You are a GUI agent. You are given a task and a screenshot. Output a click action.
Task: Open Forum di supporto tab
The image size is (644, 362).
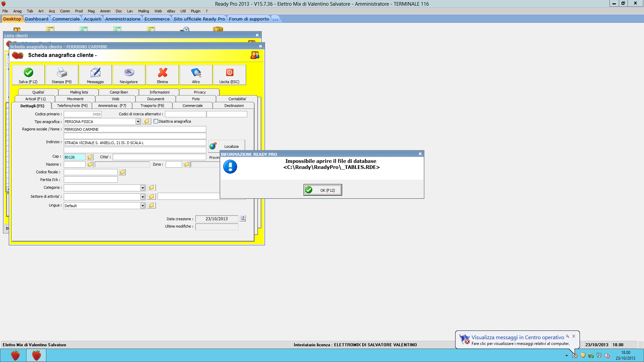click(249, 19)
